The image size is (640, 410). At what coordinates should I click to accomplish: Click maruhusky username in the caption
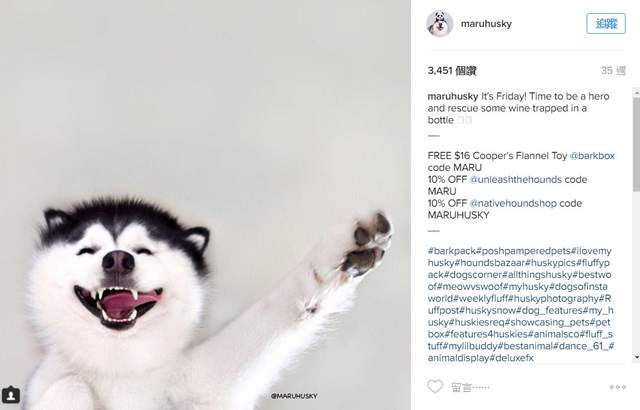point(453,96)
